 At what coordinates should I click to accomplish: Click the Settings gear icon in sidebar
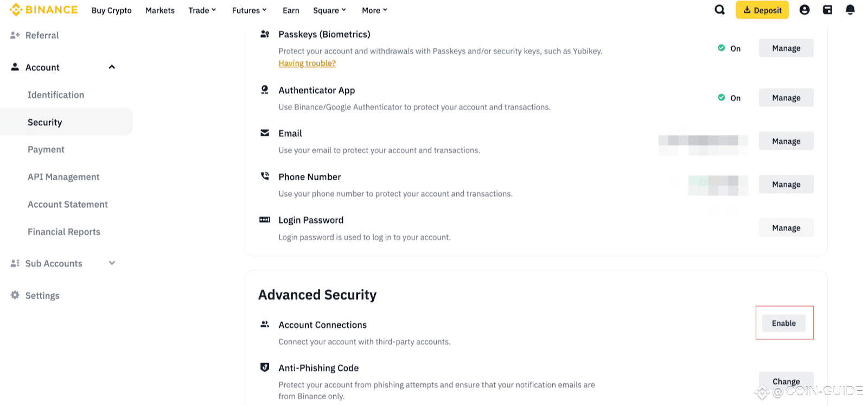[15, 295]
